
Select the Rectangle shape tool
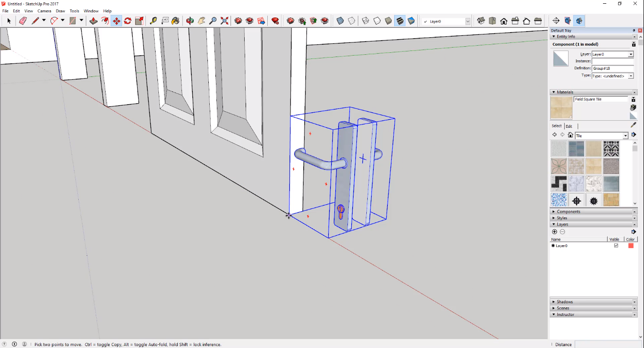point(73,21)
